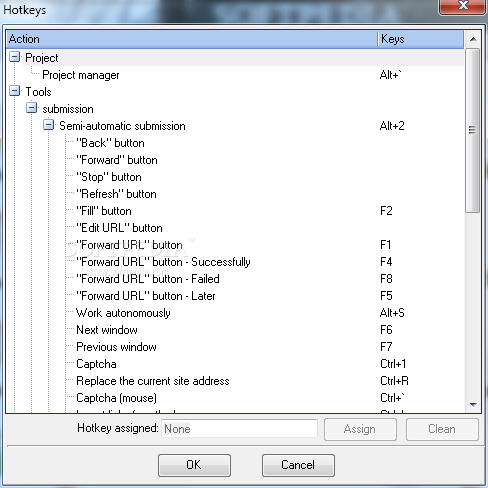Click the Hotkey assigned input field
488x488 pixels.
click(239, 429)
